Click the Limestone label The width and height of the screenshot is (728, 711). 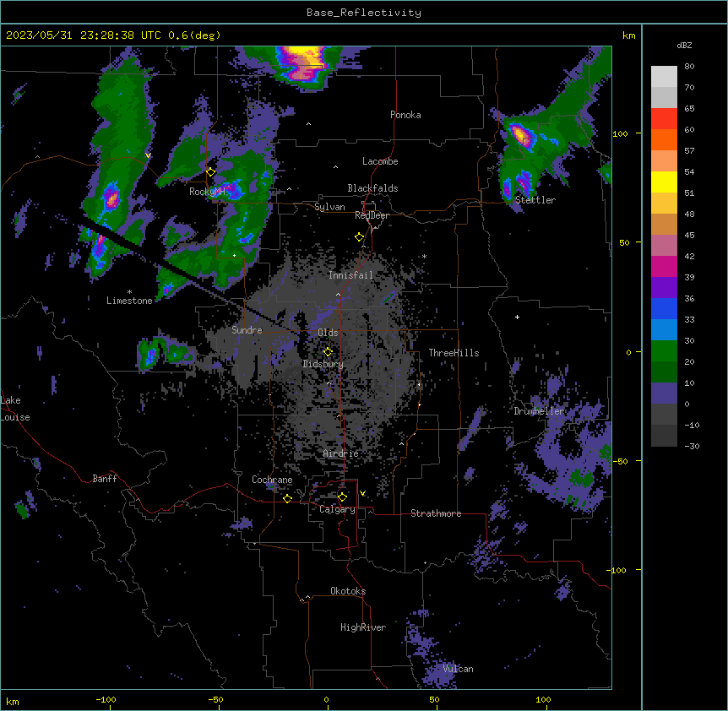129,301
